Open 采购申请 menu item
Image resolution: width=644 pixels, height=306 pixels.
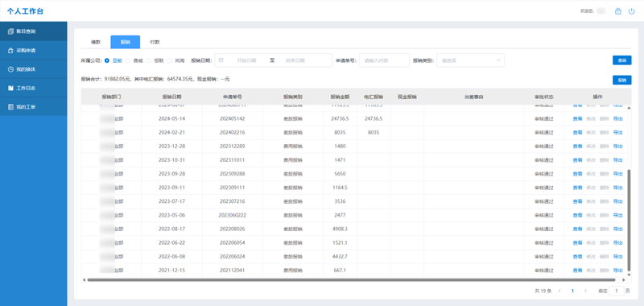click(x=34, y=51)
